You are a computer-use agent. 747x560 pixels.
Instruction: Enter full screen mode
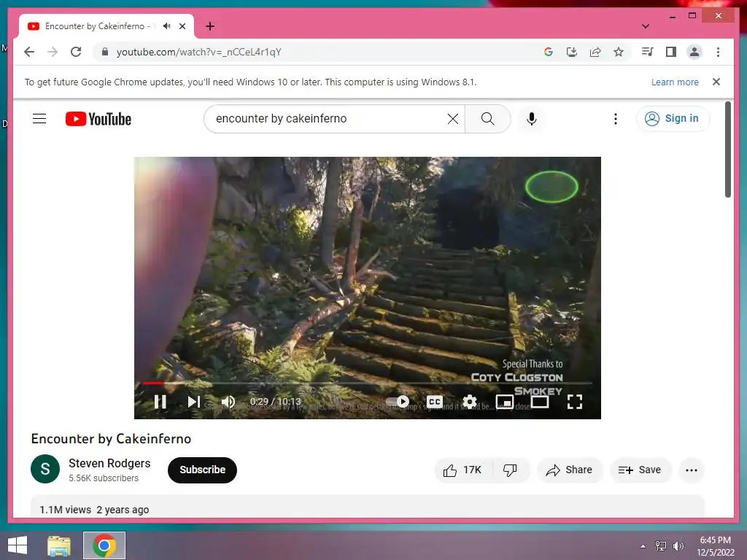point(575,402)
